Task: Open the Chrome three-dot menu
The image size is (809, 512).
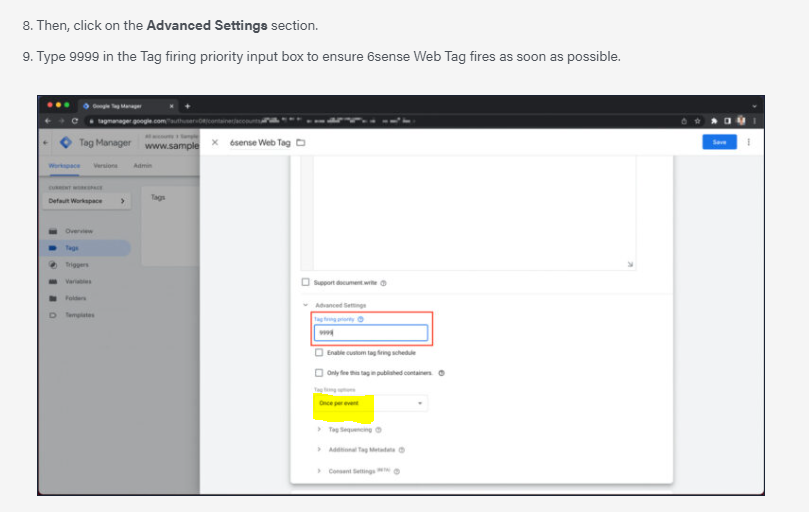Action: pyautogui.click(x=754, y=121)
